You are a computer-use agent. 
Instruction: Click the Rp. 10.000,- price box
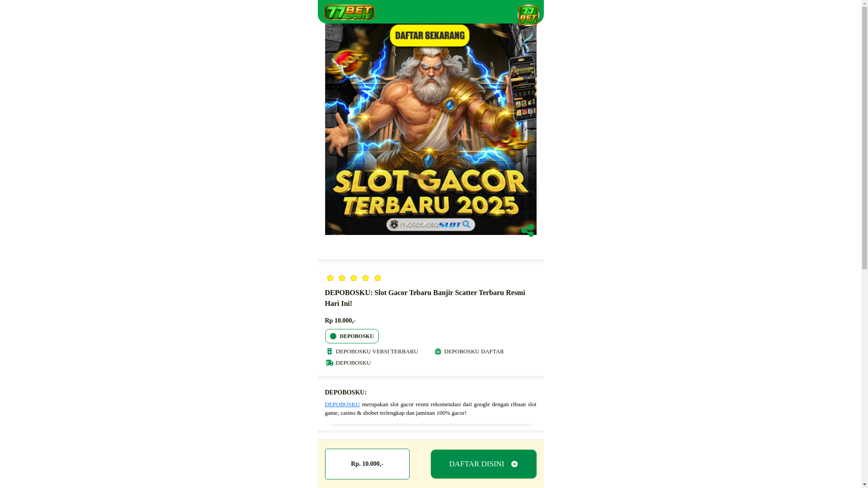tap(367, 464)
